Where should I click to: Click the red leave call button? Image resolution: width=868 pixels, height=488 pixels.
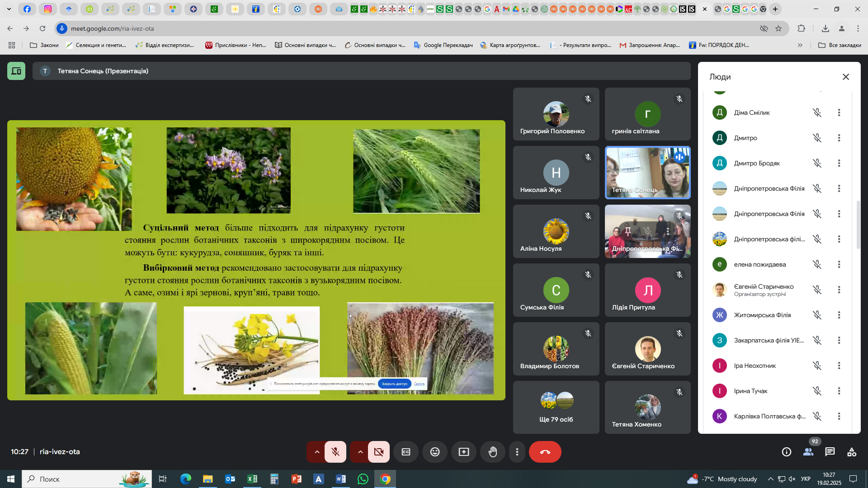(x=545, y=452)
